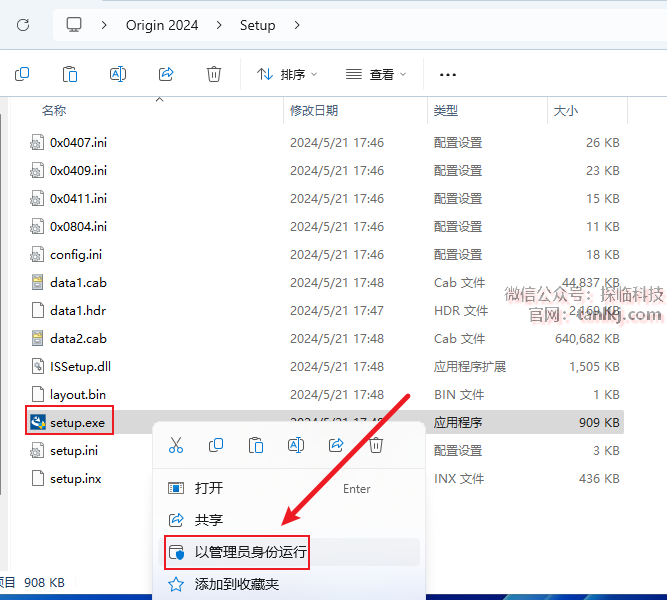
Task: Click the 640,682 KB size cell
Action: (587, 338)
